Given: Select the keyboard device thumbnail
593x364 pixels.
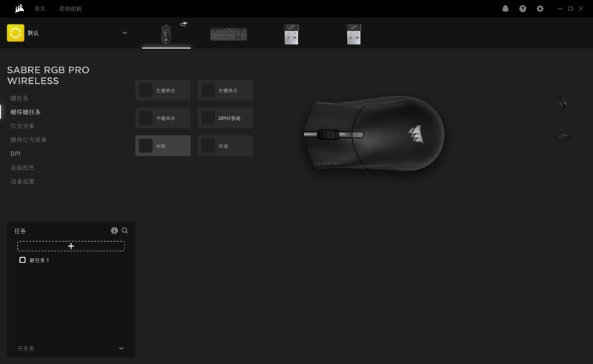Looking at the screenshot, I should 229,34.
